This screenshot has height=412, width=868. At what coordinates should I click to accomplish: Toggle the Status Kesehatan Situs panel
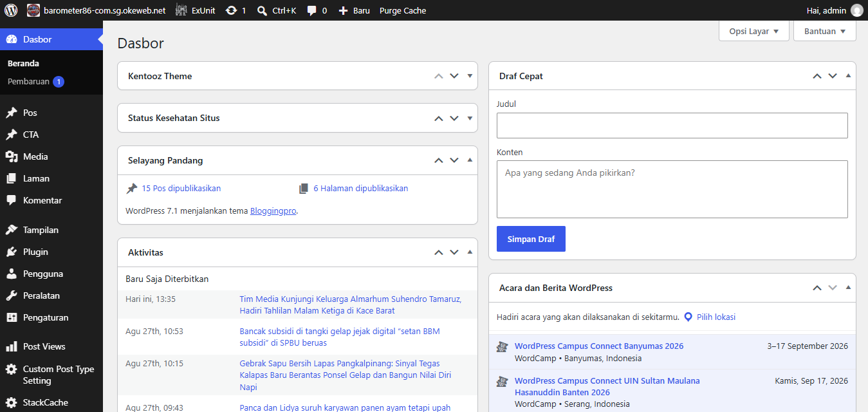click(470, 118)
